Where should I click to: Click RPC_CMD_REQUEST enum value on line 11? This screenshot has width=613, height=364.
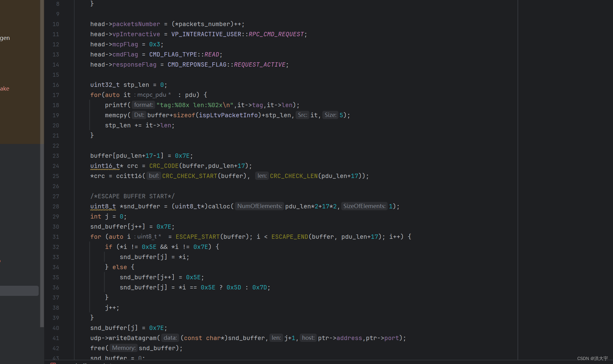click(276, 34)
